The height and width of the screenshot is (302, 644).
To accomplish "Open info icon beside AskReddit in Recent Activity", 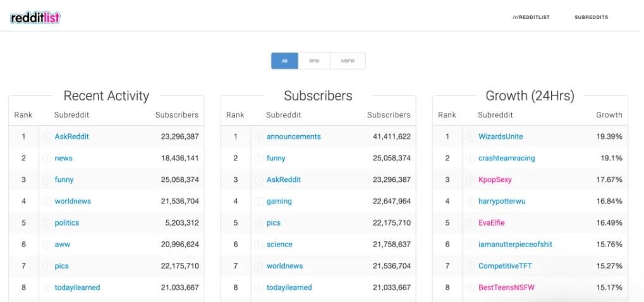I will (x=47, y=136).
